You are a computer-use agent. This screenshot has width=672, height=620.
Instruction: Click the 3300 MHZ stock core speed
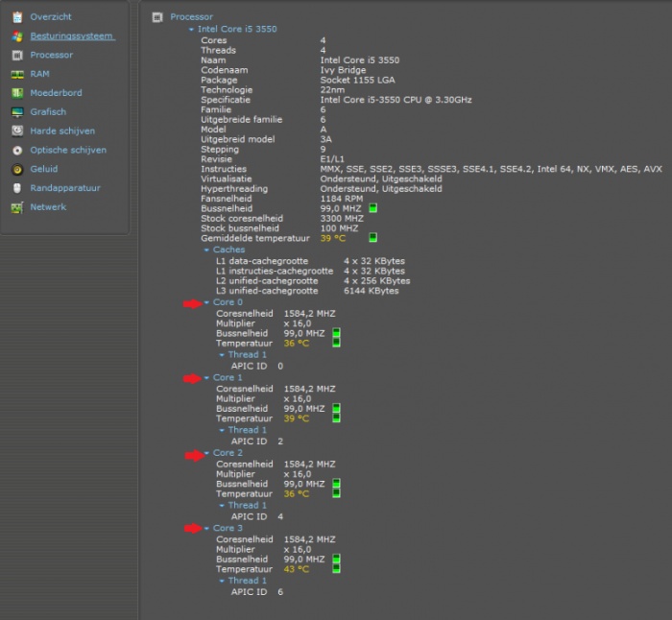click(342, 219)
